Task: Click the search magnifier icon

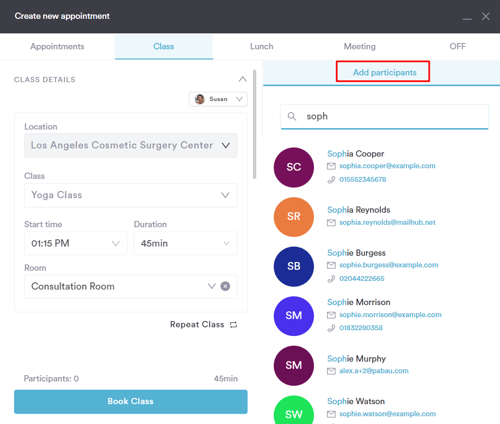Action: (292, 116)
